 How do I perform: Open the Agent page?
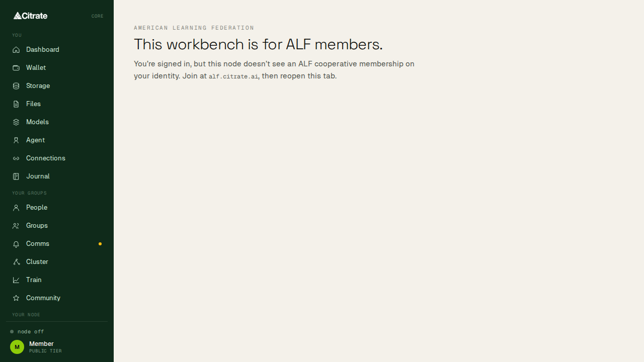(57, 140)
